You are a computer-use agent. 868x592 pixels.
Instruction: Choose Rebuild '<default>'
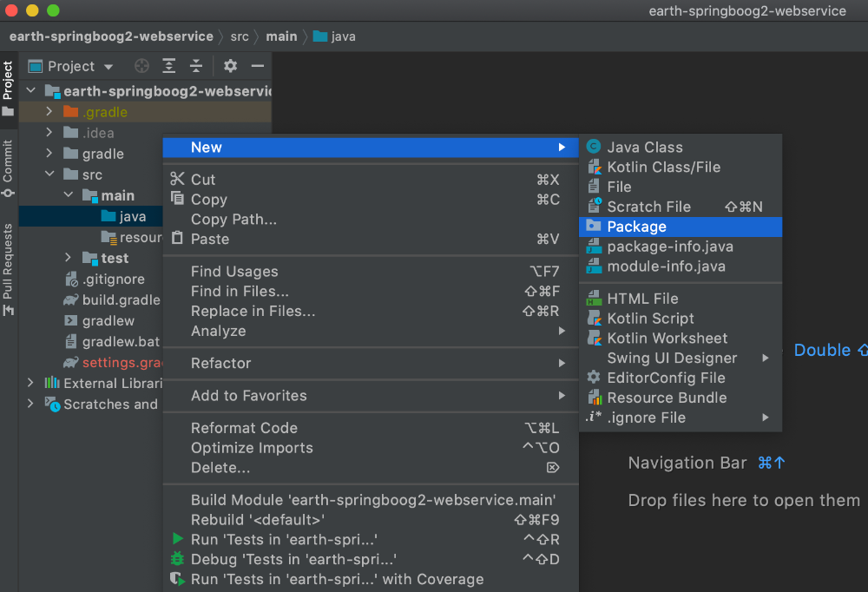371,520
